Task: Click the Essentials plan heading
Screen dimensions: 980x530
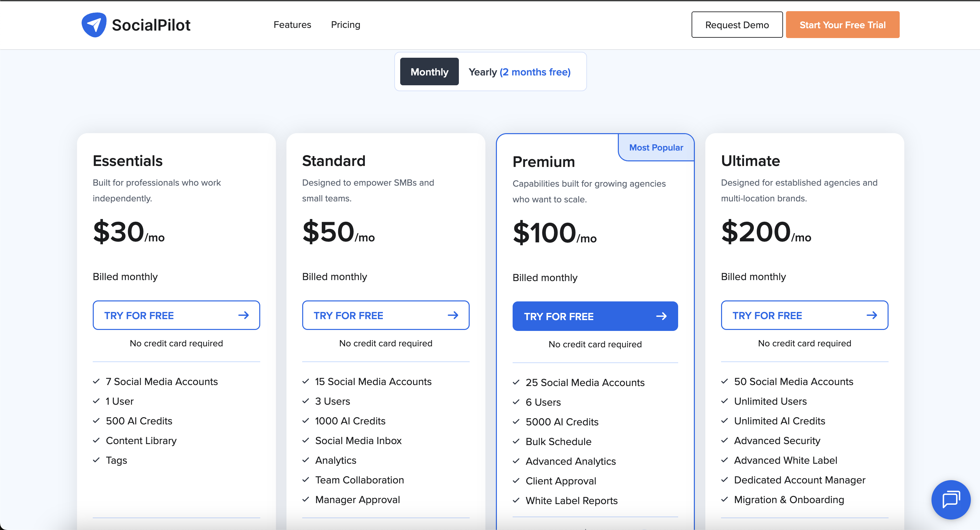Action: [127, 161]
